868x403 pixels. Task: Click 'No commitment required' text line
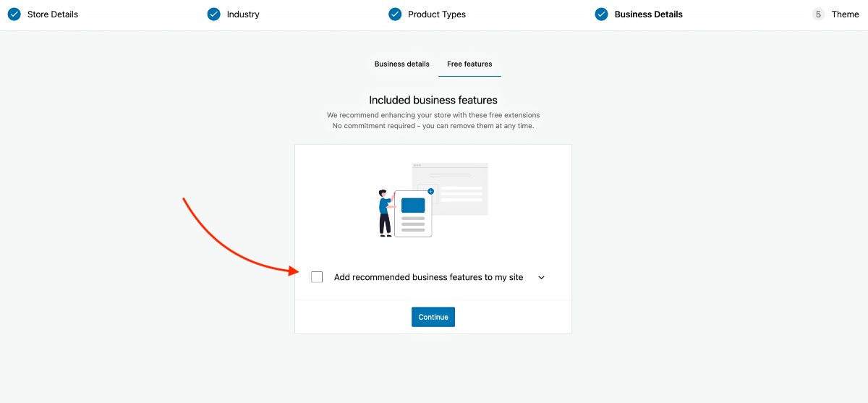click(433, 126)
